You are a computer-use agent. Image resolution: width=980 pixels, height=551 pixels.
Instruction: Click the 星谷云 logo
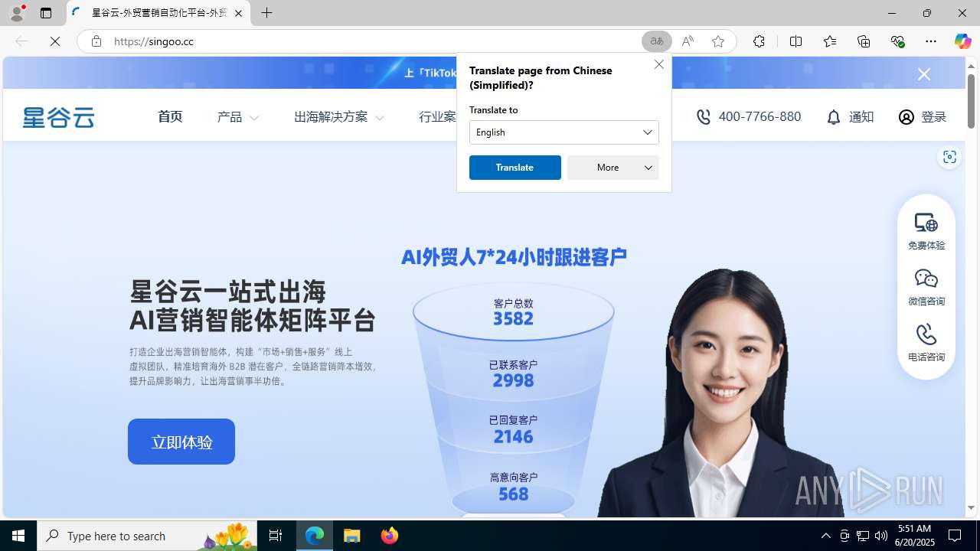(x=58, y=117)
